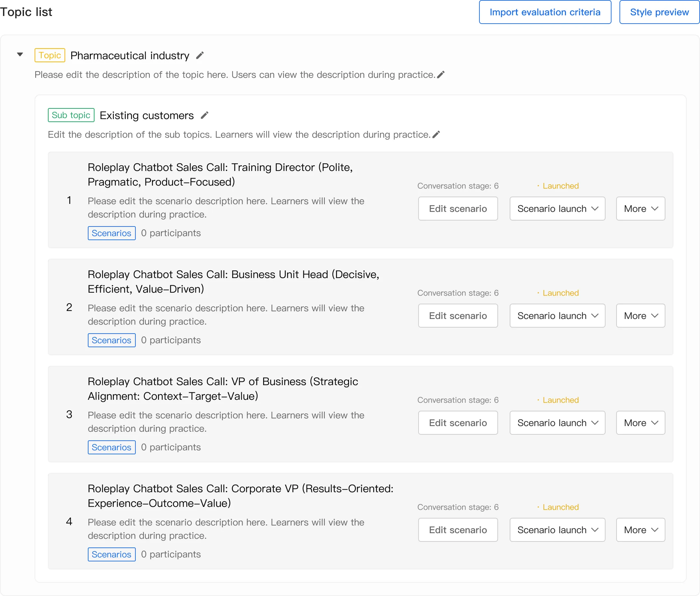The width and height of the screenshot is (700, 596).
Task: Edit scenario for Training Director call
Action: pos(457,209)
